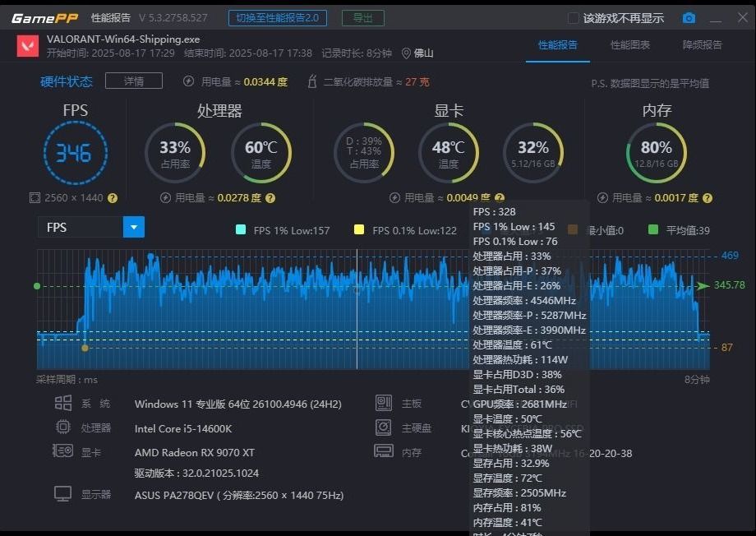Click the power icon beside GPU 0.0049 度
This screenshot has width=756, height=536.
394,198
